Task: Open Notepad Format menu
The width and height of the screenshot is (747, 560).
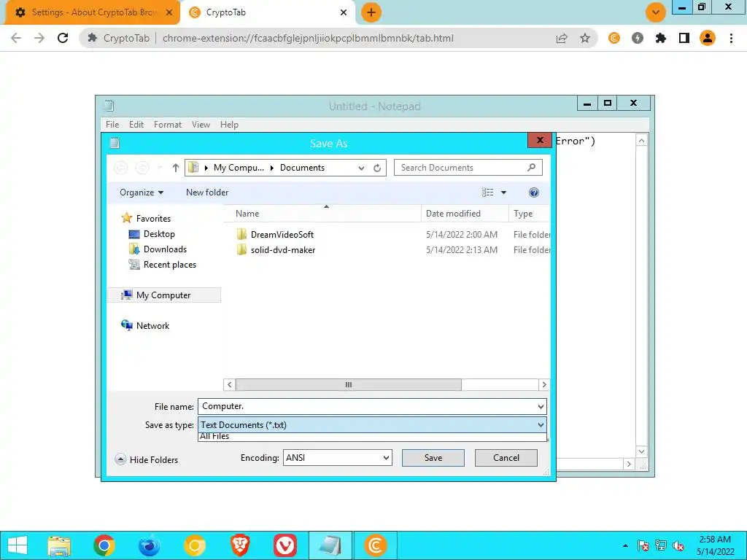Action: click(168, 124)
